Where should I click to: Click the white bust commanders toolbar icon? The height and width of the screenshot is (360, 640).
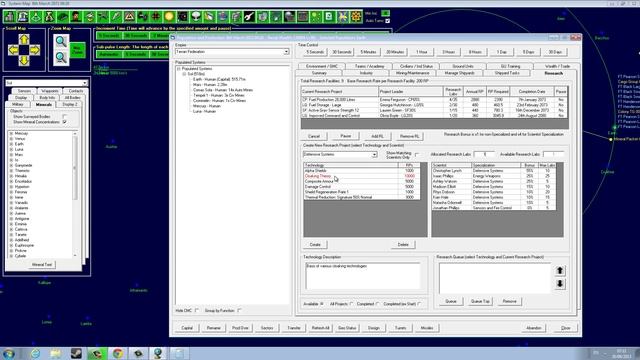tap(23, 17)
